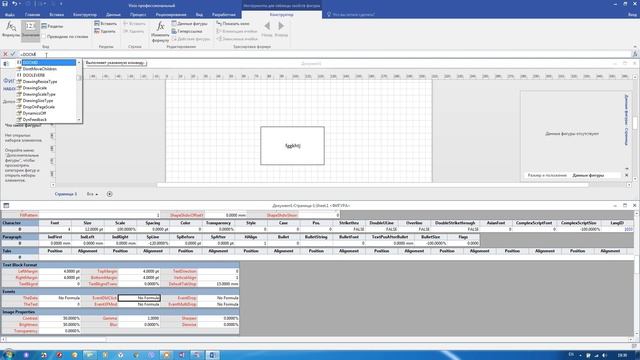Cancel formula edit with red X
This screenshot has height=360, width=640.
tap(5, 54)
